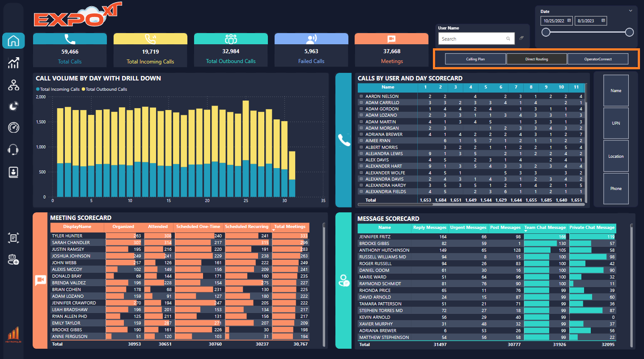Click the people group icon on Outbound card

click(231, 39)
